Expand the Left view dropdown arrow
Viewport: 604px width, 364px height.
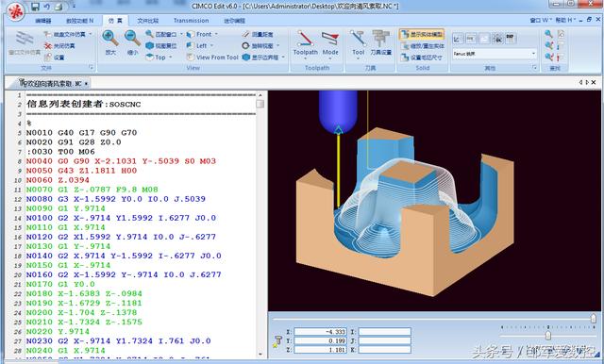tap(211, 46)
